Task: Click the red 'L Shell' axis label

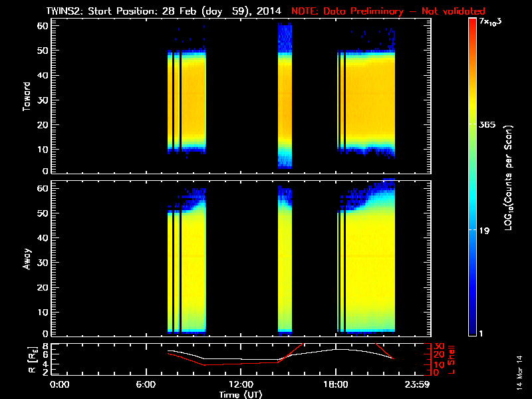Action: (x=451, y=360)
